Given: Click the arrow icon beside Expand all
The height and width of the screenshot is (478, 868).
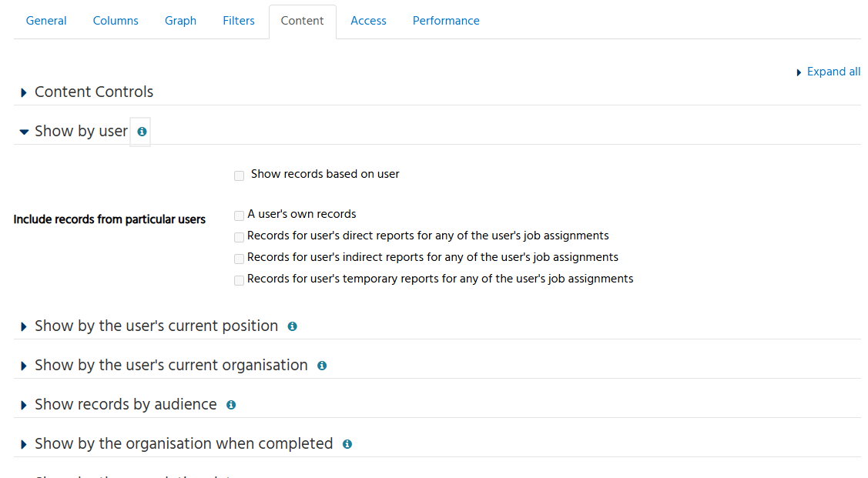Looking at the screenshot, I should (799, 72).
